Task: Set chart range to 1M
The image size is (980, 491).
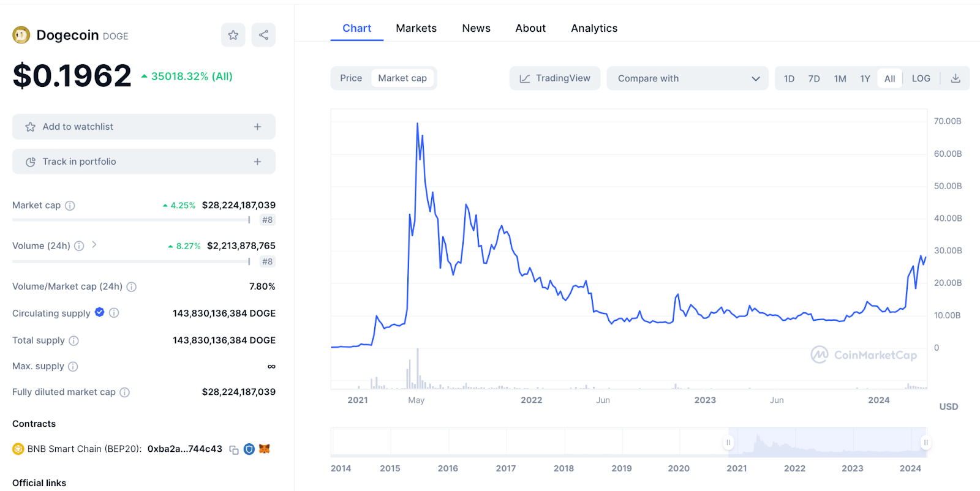Action: (x=840, y=78)
